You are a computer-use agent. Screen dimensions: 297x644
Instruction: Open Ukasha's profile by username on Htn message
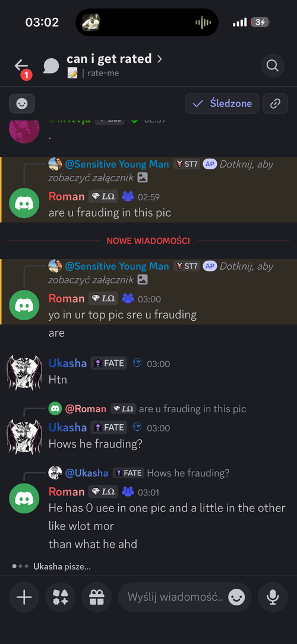click(x=68, y=363)
